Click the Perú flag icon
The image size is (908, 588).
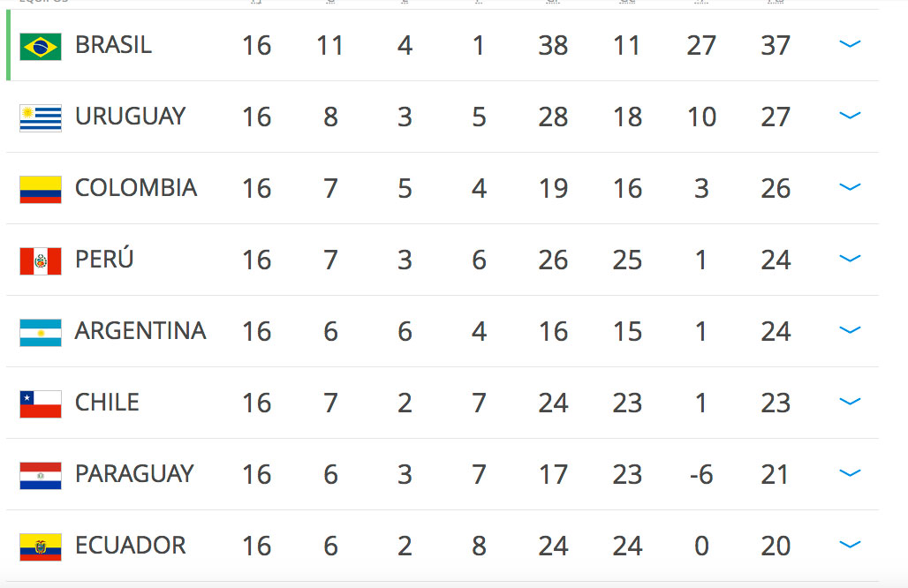41,261
